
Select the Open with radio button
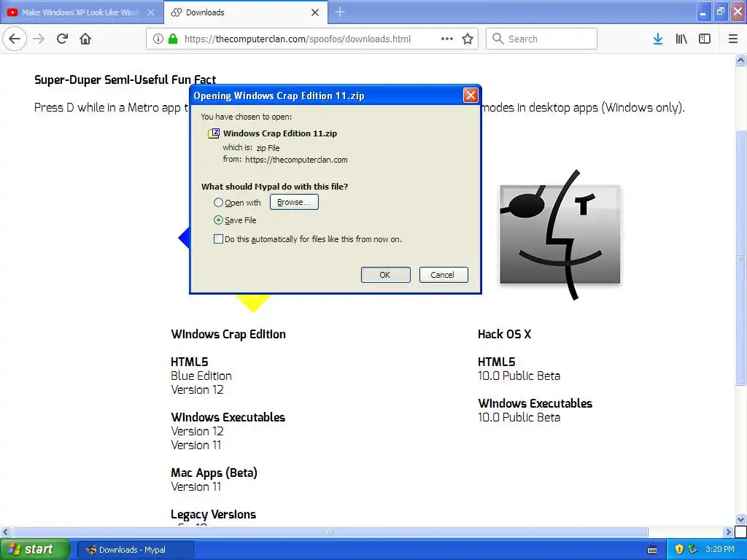(x=218, y=203)
